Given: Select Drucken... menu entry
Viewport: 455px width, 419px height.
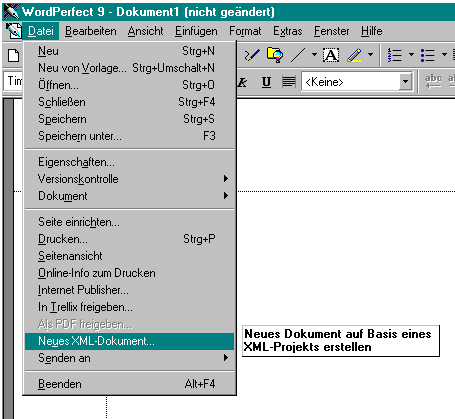Looking at the screenshot, I should pos(129,239).
